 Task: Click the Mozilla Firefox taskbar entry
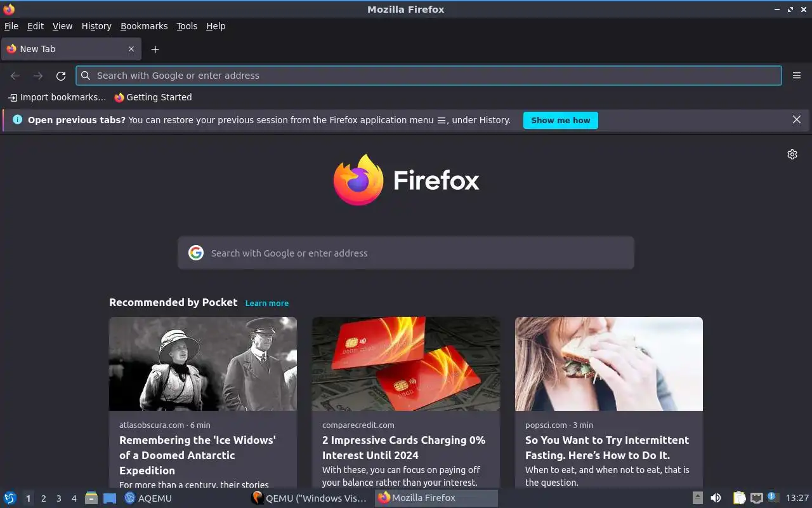point(436,498)
